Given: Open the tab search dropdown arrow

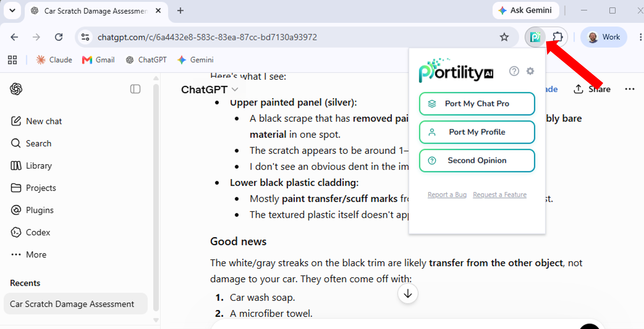Looking at the screenshot, I should tap(12, 11).
